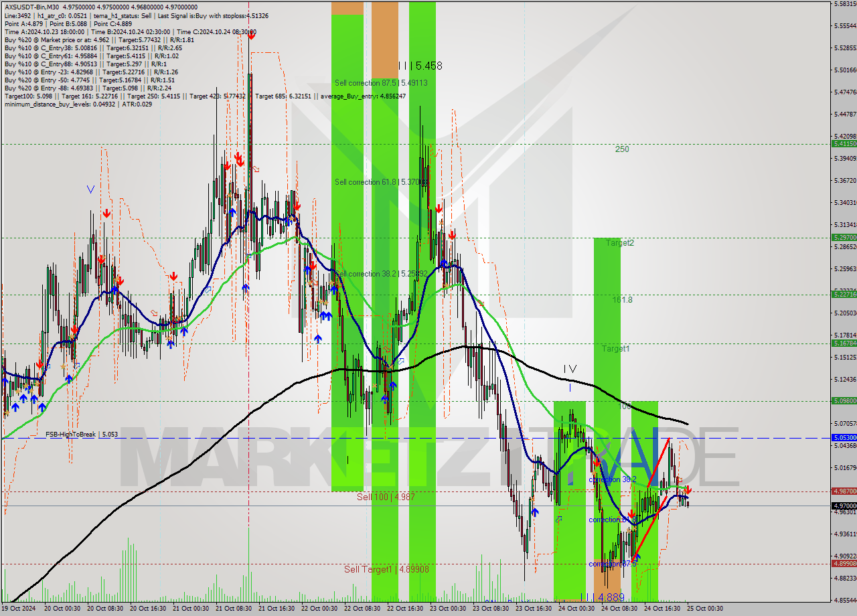Click the 'I V' wave label
This screenshot has width=857, height=616.
[x=569, y=368]
